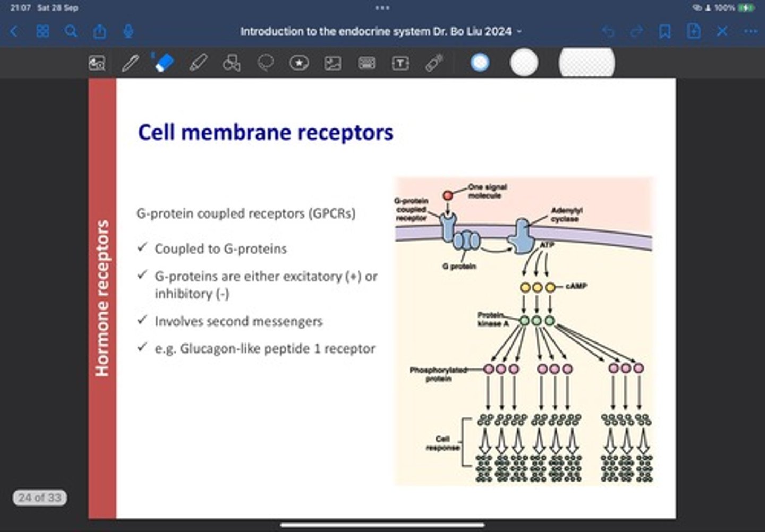
Task: Tap the cAMP label in diagram
Action: 576,286
